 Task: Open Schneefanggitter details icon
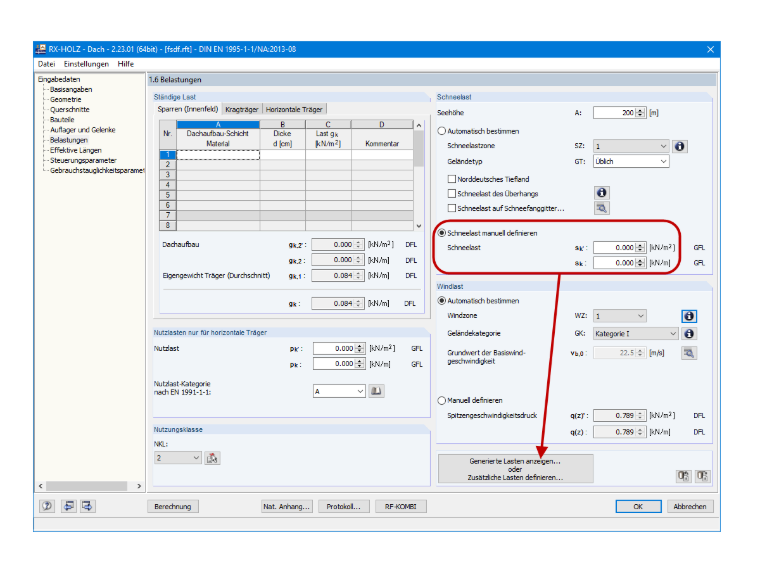602,208
